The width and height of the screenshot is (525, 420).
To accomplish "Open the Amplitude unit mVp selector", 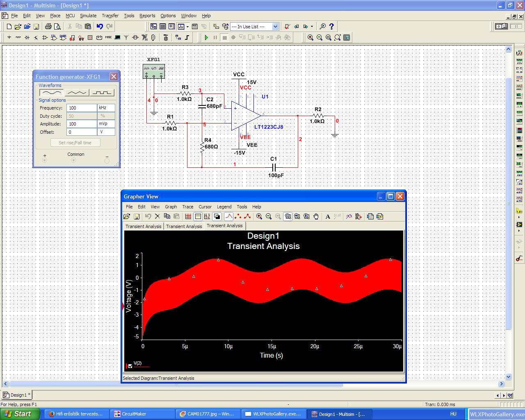I will (106, 124).
